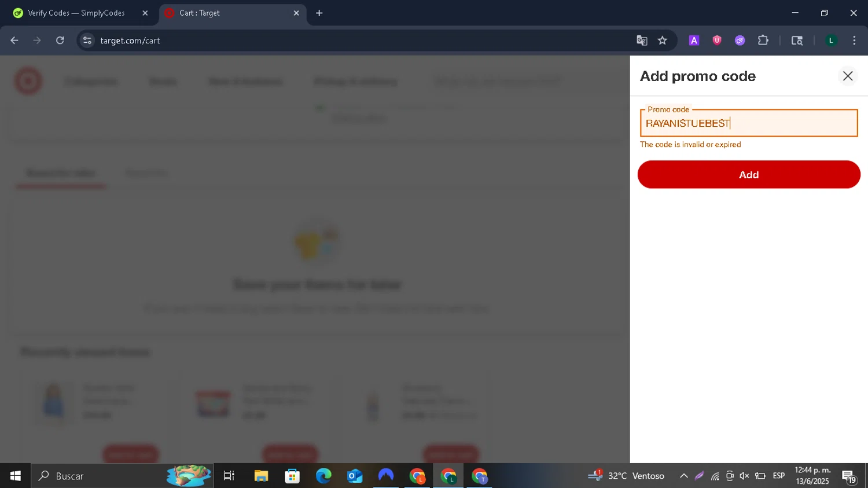The width and height of the screenshot is (868, 488).
Task: Close the Cart : Target tab
Action: click(x=296, y=13)
